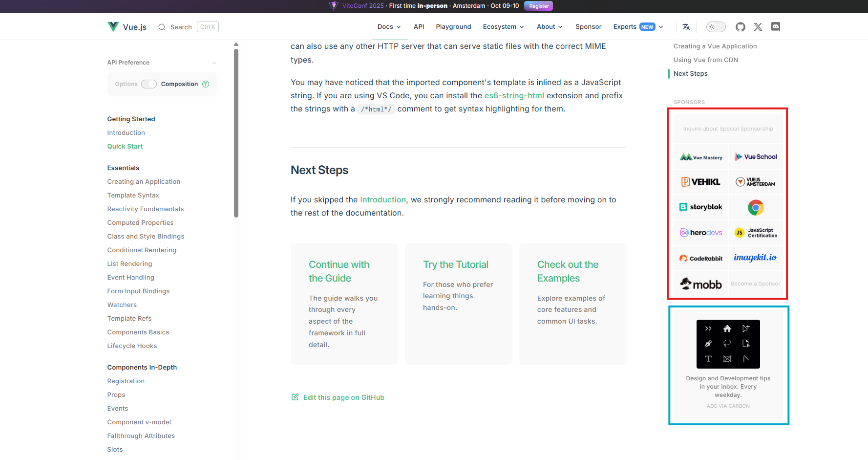Open the X (Twitter) icon
868x460 pixels.
[758, 27]
